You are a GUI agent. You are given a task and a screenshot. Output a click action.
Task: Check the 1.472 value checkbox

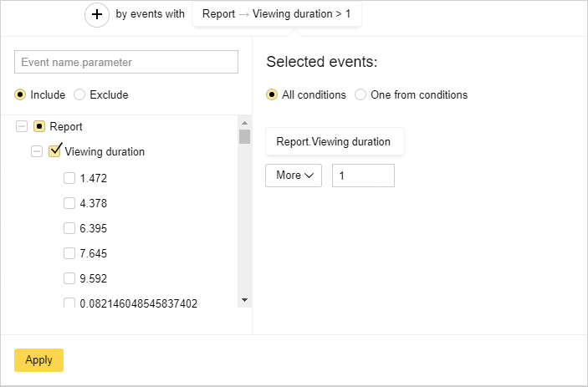pos(69,178)
